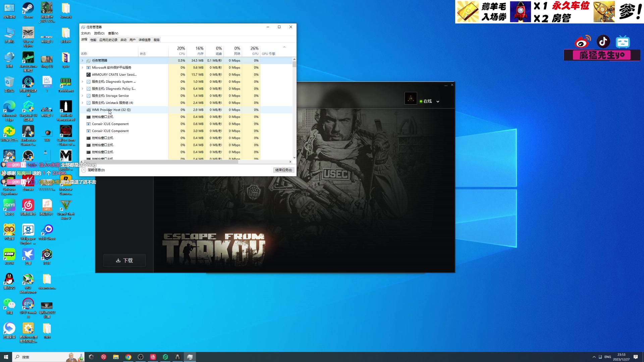Expand the Unistack 服务组 (4) row
The width and height of the screenshot is (644, 362).
point(83,103)
